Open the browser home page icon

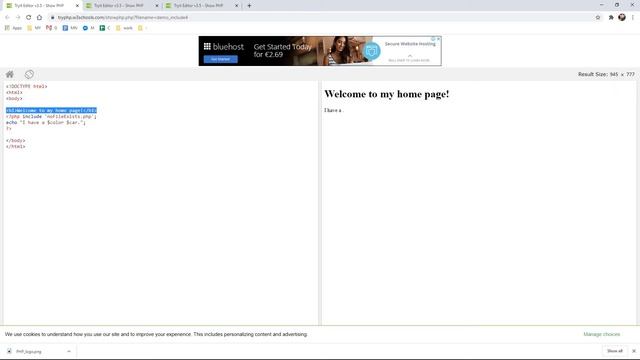(39, 18)
